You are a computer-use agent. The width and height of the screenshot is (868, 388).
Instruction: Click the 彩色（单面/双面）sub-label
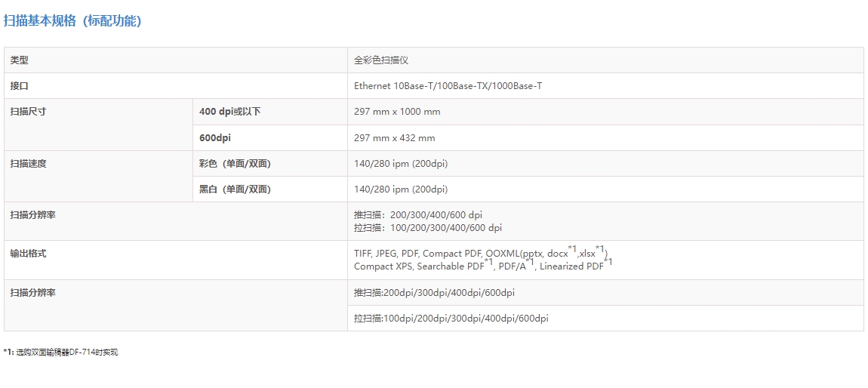click(x=235, y=164)
